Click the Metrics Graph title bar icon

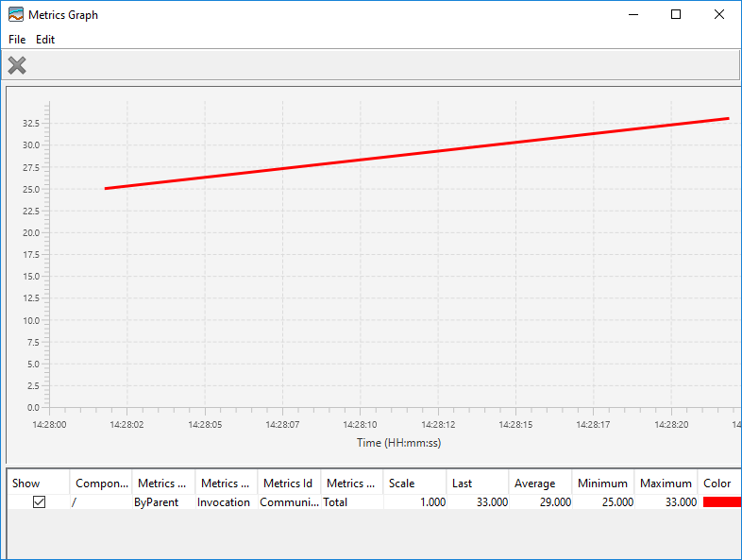point(16,15)
